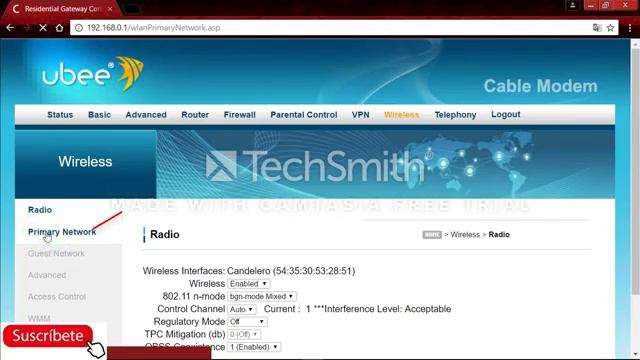Bookmark this page with the star icon
Viewport: 640px width, 360px height.
pyautogui.click(x=610, y=28)
